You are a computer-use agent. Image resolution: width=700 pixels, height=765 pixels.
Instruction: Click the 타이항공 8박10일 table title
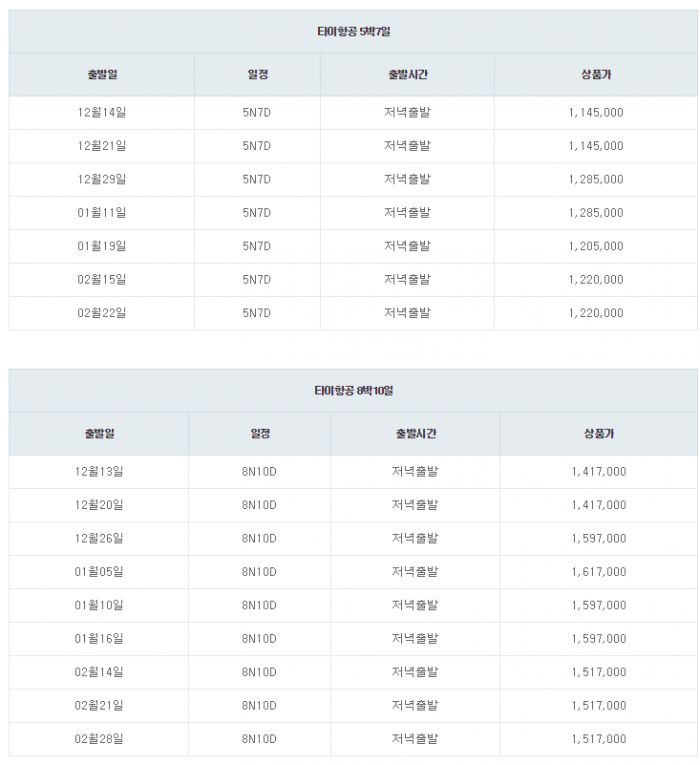click(353, 391)
